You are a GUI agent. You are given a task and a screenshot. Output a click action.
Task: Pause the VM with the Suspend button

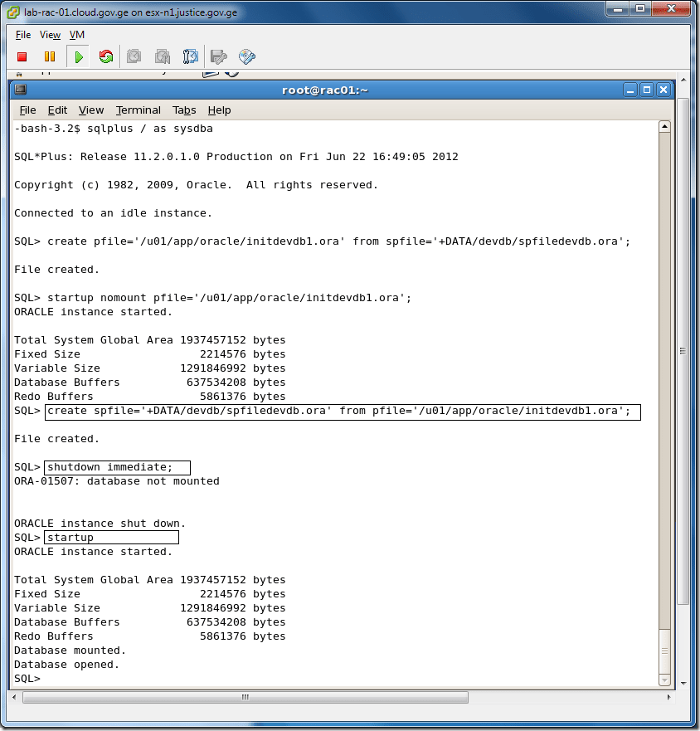point(50,56)
